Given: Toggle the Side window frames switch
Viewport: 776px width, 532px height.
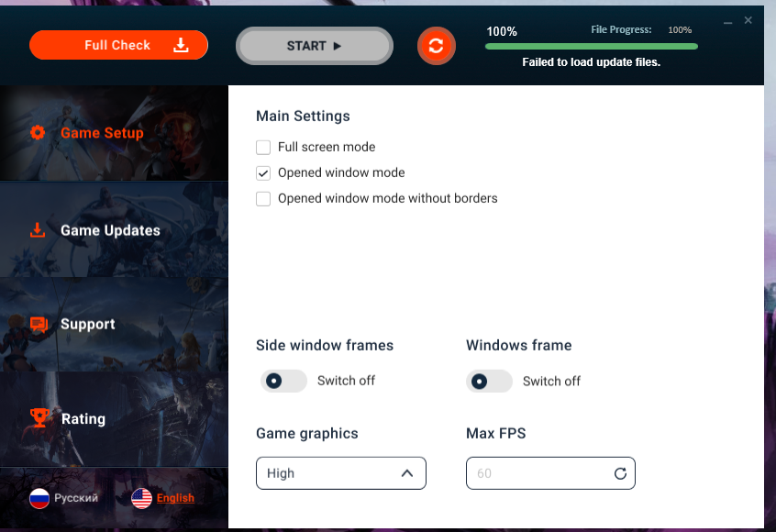Looking at the screenshot, I should pos(283,381).
